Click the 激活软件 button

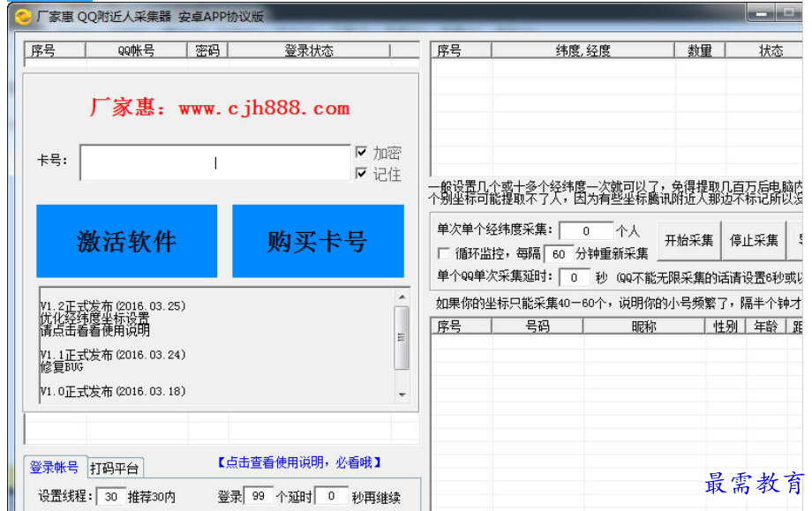pyautogui.click(x=127, y=241)
